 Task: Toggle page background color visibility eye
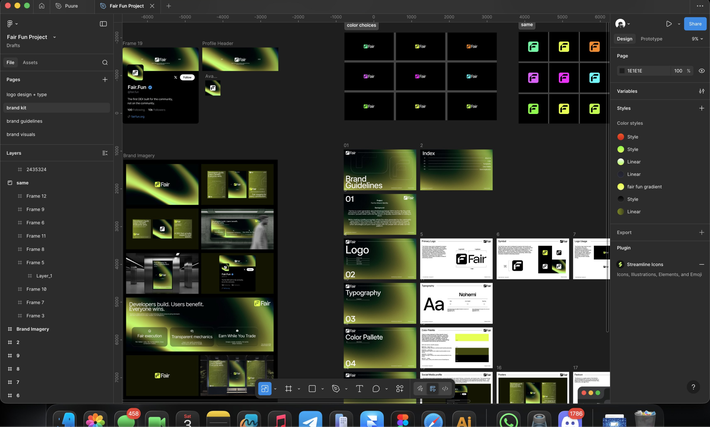702,71
